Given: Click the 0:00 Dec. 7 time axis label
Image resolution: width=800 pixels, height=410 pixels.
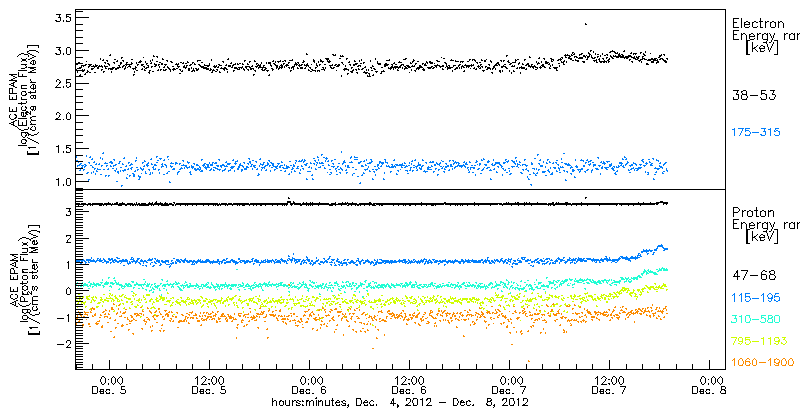Looking at the screenshot, I should tap(509, 386).
